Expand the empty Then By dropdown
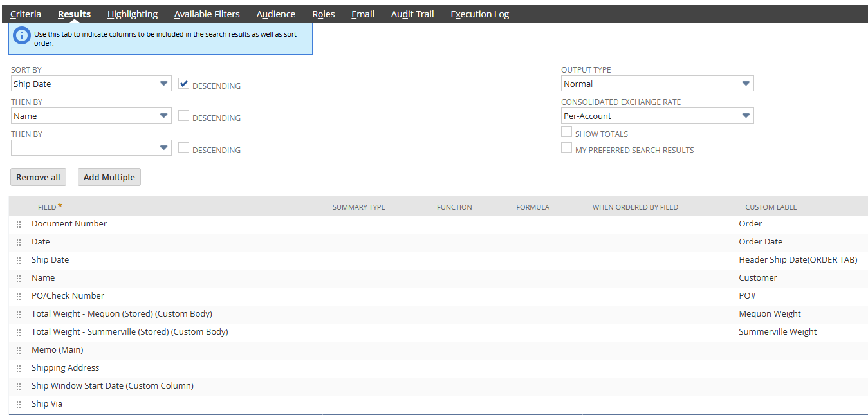Viewport: 868px width, 415px height. point(164,147)
